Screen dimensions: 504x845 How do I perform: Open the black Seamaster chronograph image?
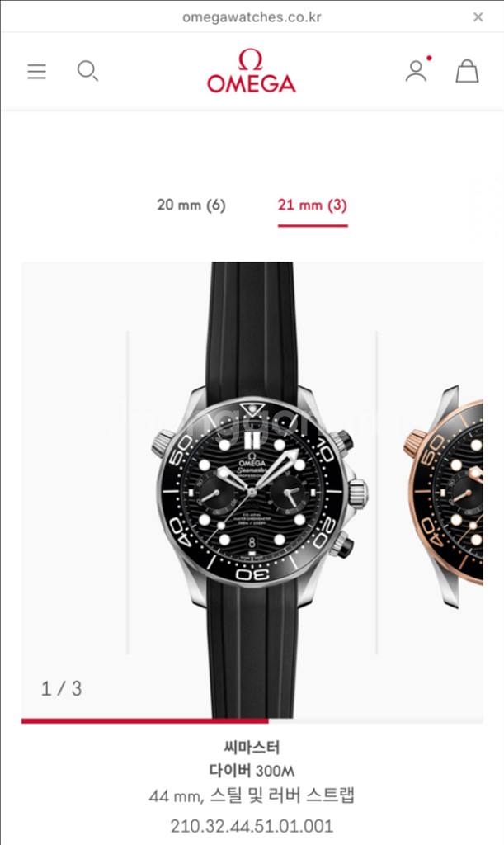(252, 489)
